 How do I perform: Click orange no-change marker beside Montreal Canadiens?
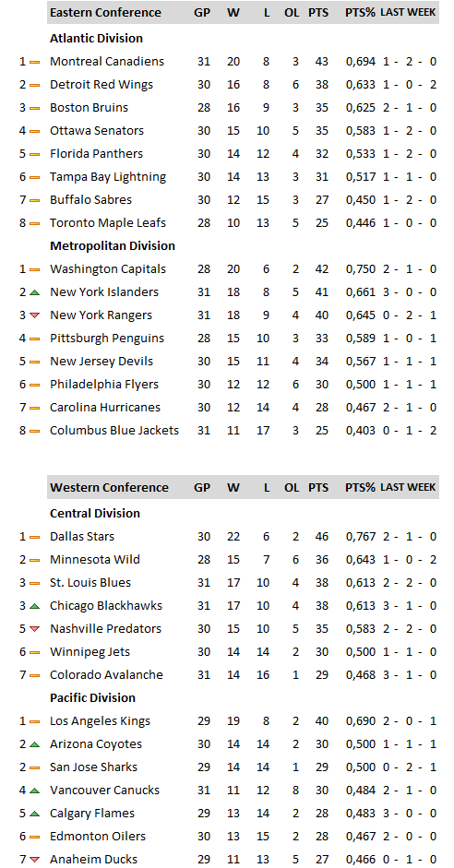pos(34,62)
